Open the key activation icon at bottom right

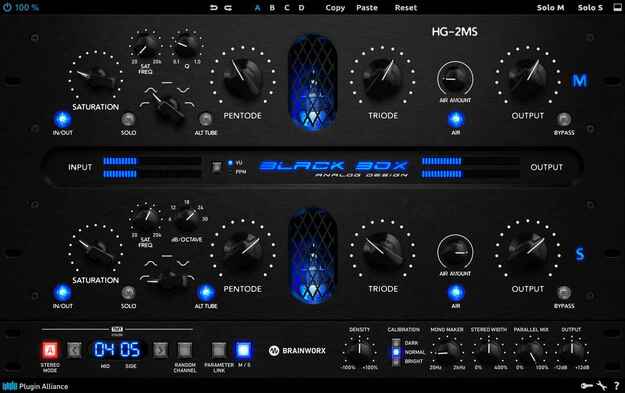pyautogui.click(x=586, y=385)
